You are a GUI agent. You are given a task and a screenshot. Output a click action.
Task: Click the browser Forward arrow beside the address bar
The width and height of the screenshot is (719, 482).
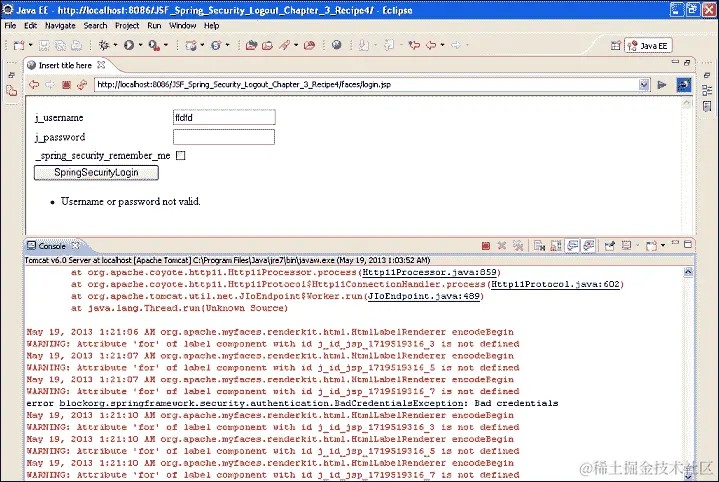[x=50, y=84]
